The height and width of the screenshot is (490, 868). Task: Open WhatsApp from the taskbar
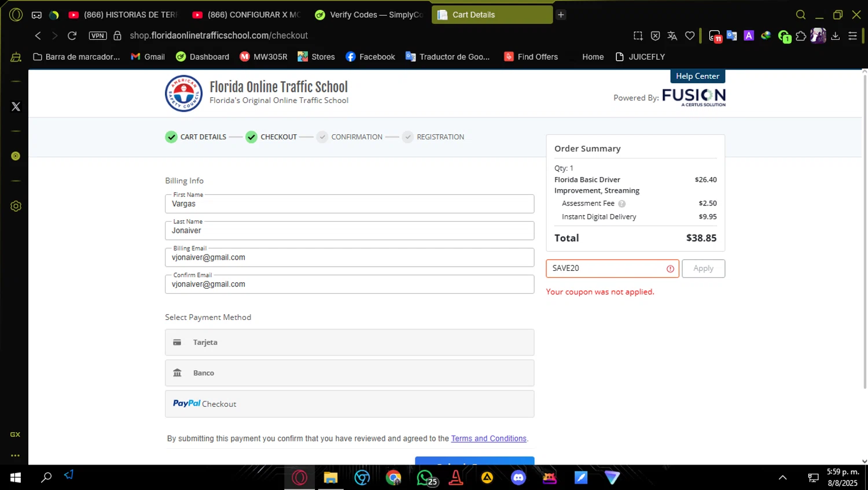425,478
